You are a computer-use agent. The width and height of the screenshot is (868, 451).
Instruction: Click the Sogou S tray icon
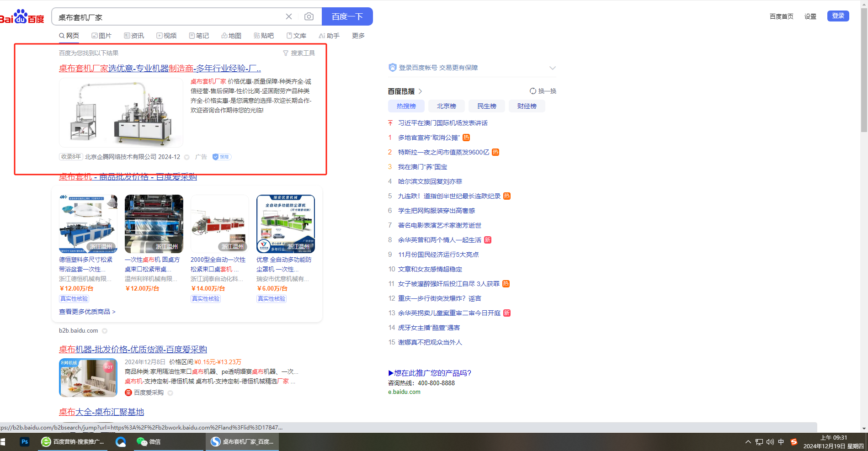click(x=794, y=442)
